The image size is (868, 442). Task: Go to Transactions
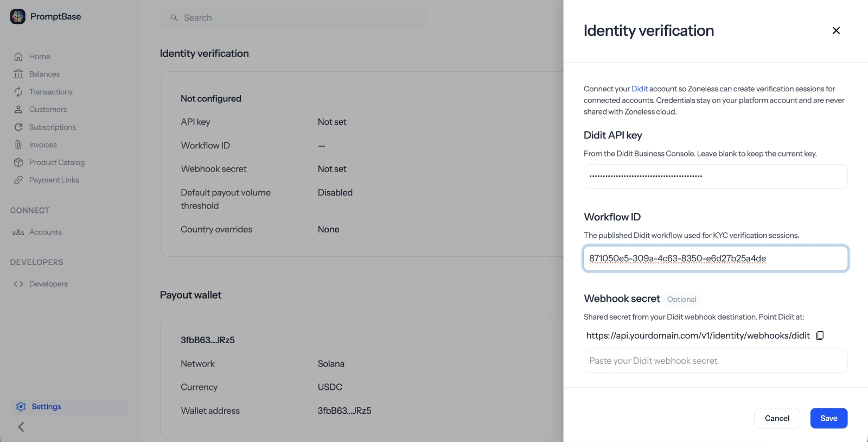coord(51,92)
